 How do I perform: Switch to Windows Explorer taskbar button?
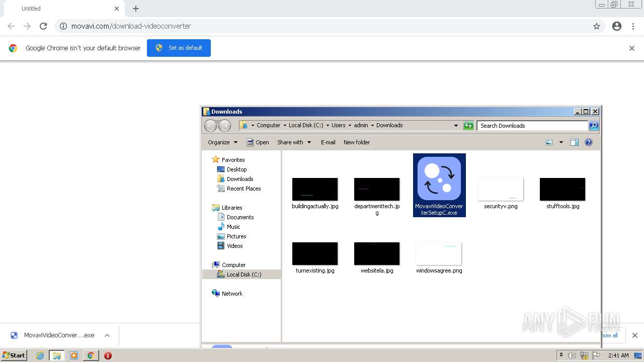(x=56, y=355)
